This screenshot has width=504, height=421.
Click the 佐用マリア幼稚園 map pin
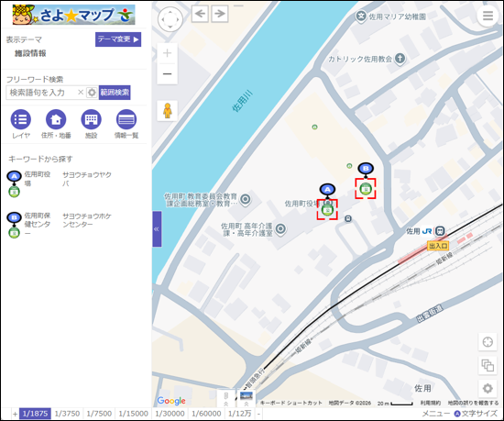click(x=361, y=17)
